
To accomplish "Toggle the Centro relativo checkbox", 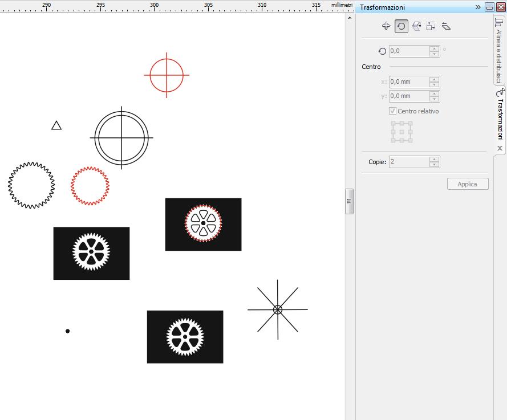I will point(392,111).
